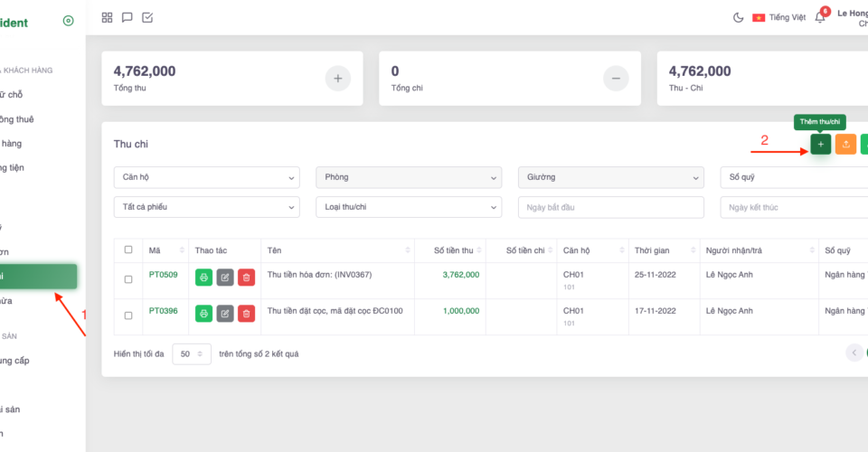The width and height of the screenshot is (868, 452).
Task: Switch language via Tiếng Việt selector
Action: (778, 17)
